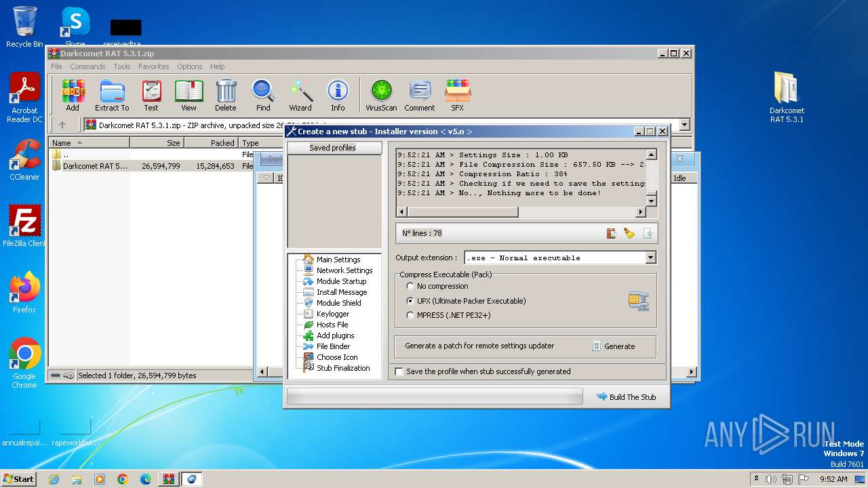Click the WinRAR Add toolbar icon
Viewport: 868px width, 488px height.
pos(73,95)
